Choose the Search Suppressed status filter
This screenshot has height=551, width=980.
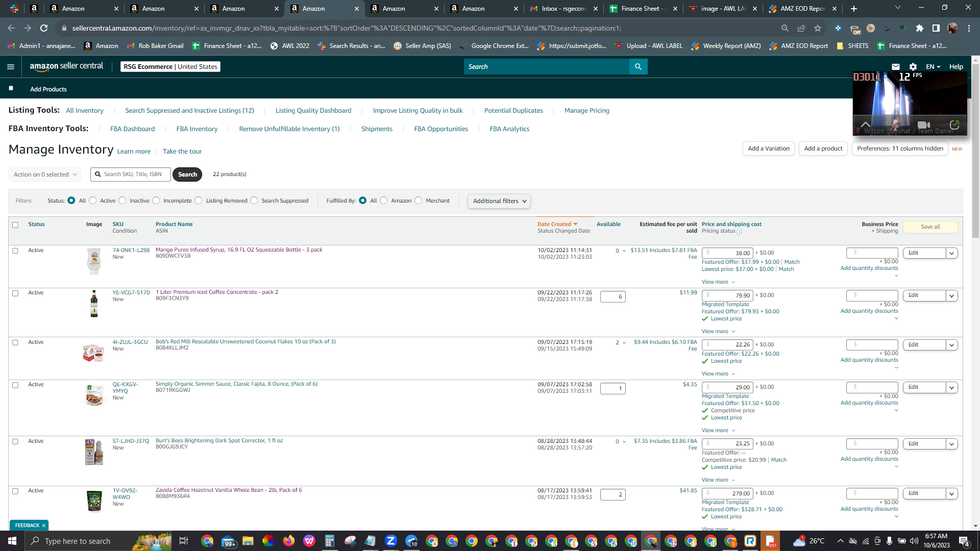coord(254,201)
